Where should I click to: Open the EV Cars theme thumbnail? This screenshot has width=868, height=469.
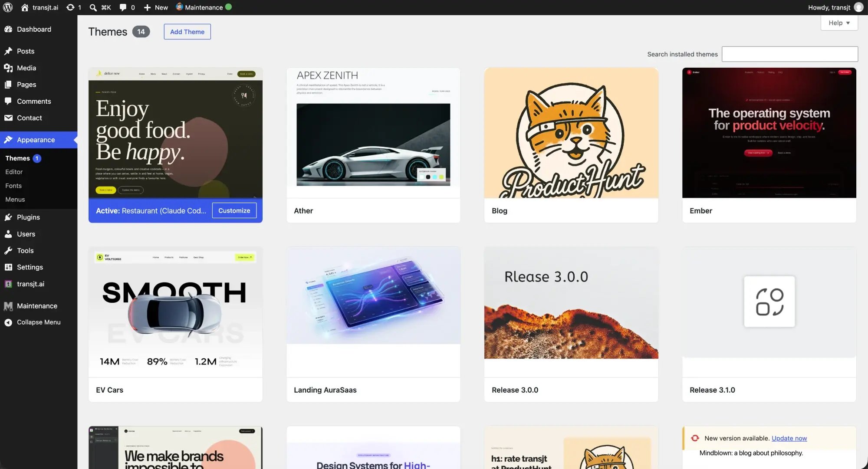pyautogui.click(x=175, y=312)
